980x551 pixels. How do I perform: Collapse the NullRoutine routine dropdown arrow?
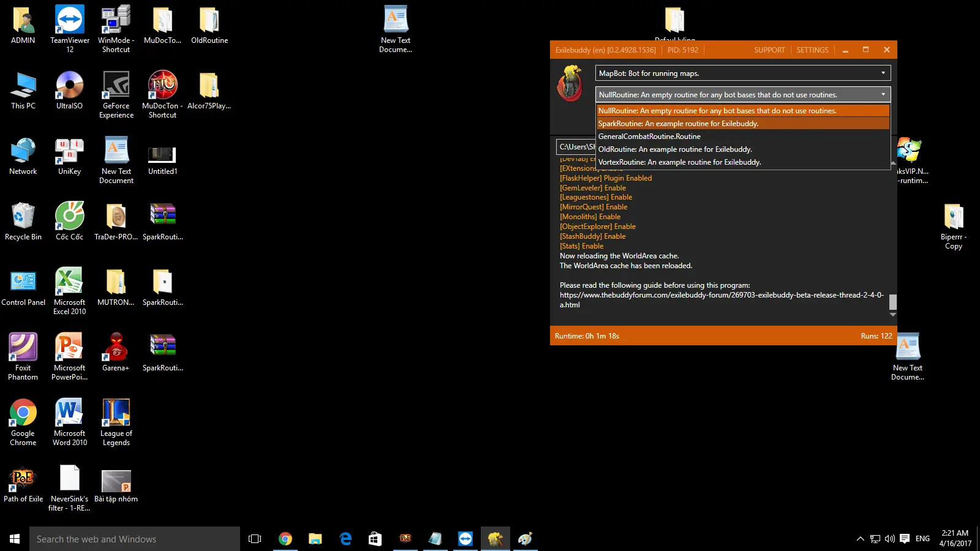coord(883,95)
